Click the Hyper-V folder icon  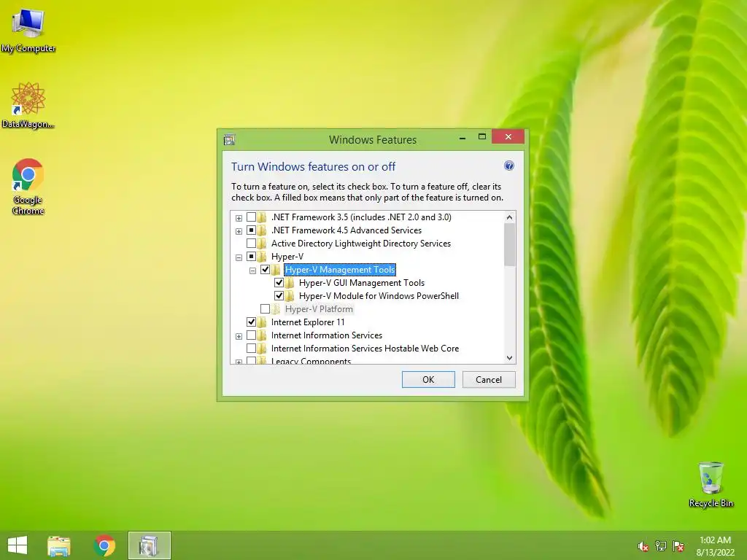pyautogui.click(x=262, y=257)
